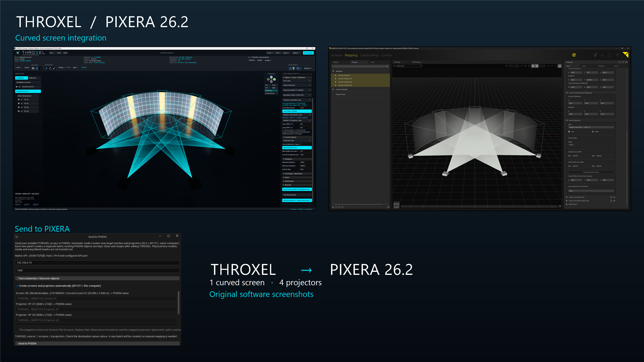Click the API port field showing 1400
Viewport: 644px width, 362px height.
click(97, 270)
